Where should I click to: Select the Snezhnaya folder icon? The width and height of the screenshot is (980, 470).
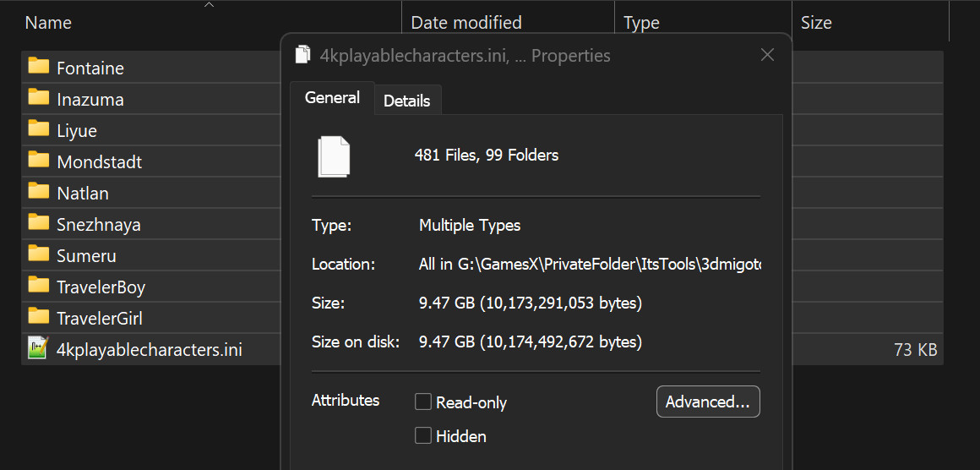coord(38,223)
